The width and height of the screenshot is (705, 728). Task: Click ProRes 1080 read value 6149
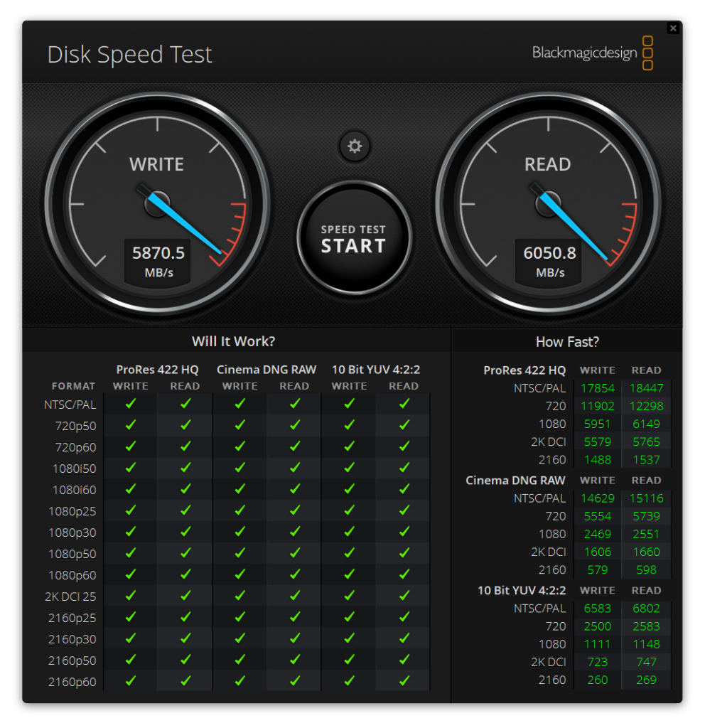tap(646, 424)
